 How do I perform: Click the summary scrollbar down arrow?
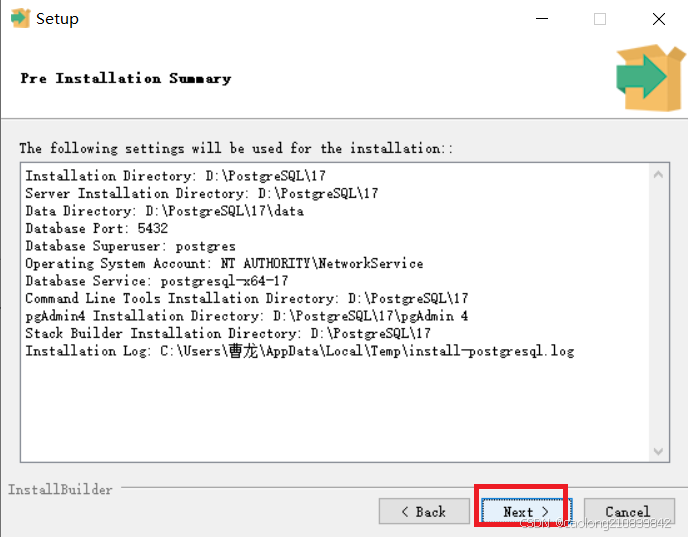click(658, 451)
